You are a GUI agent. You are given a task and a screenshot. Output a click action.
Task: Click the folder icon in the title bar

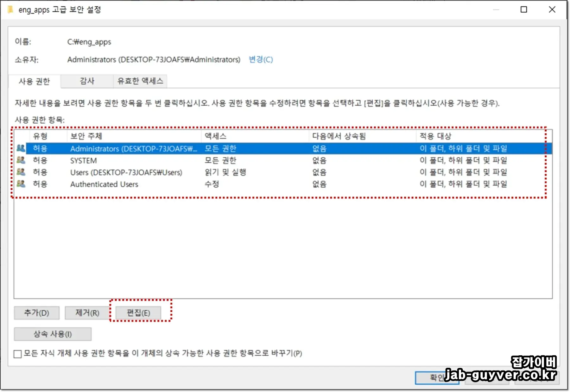[10, 10]
